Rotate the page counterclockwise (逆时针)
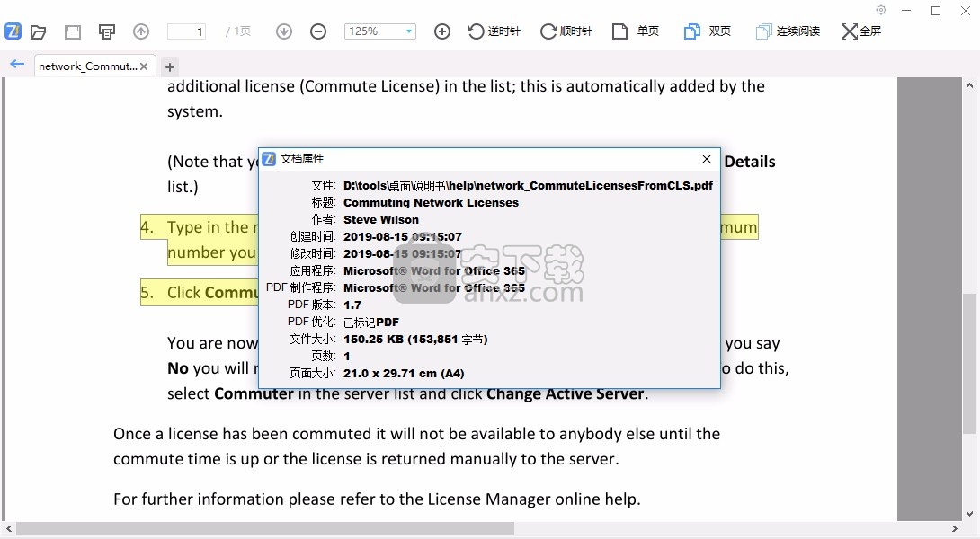The width and height of the screenshot is (980, 539). pyautogui.click(x=494, y=31)
